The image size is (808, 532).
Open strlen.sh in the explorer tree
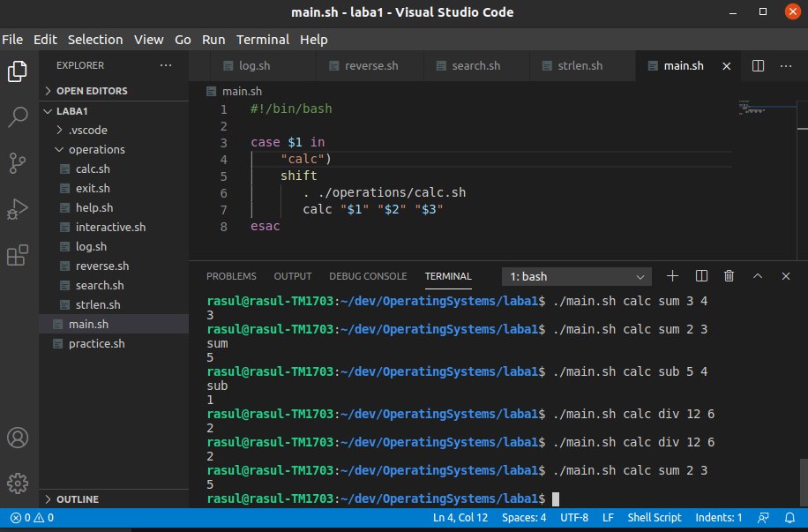pos(114,304)
